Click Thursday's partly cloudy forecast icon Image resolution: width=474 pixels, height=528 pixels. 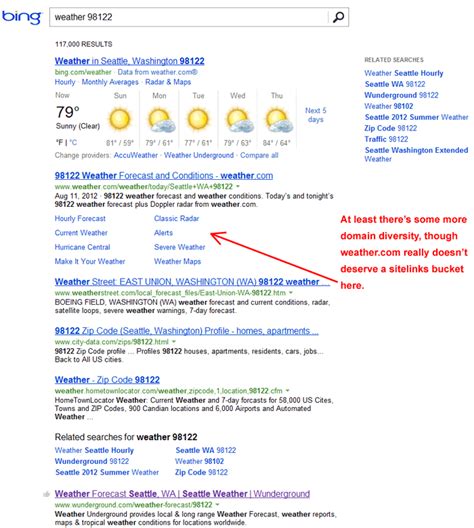coord(279,120)
